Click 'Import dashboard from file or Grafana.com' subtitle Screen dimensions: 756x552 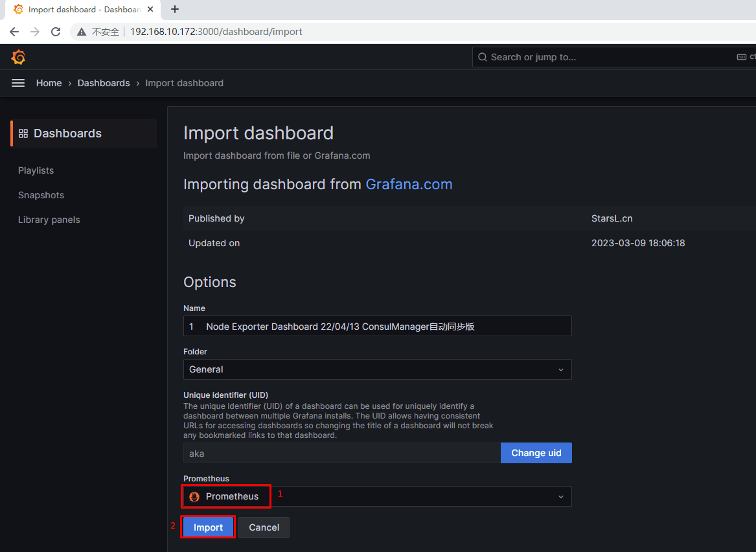[277, 155]
